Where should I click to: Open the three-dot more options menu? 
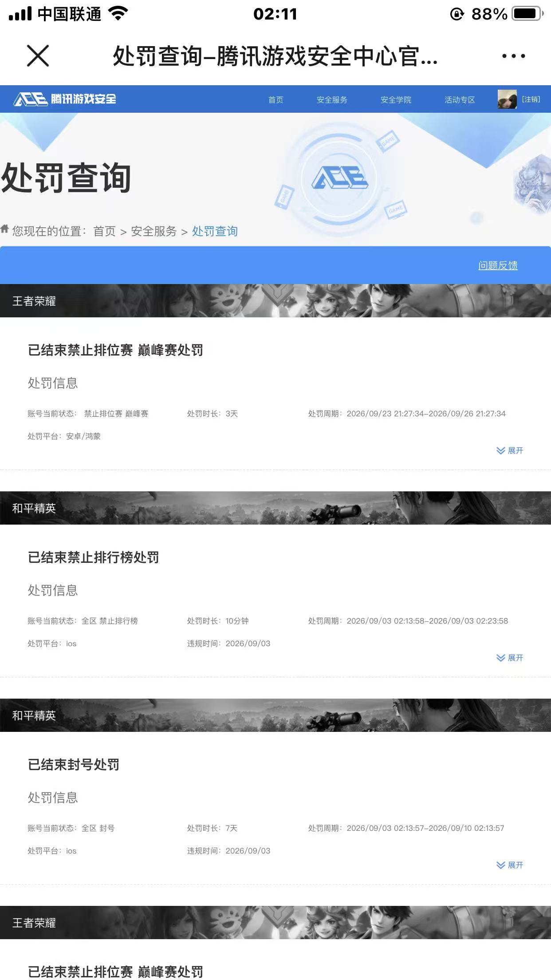click(513, 56)
